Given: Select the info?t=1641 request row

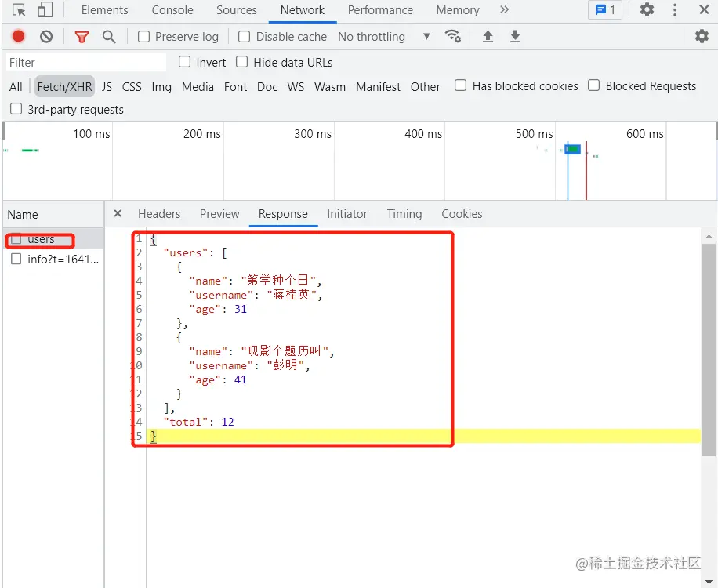Looking at the screenshot, I should coord(53,260).
